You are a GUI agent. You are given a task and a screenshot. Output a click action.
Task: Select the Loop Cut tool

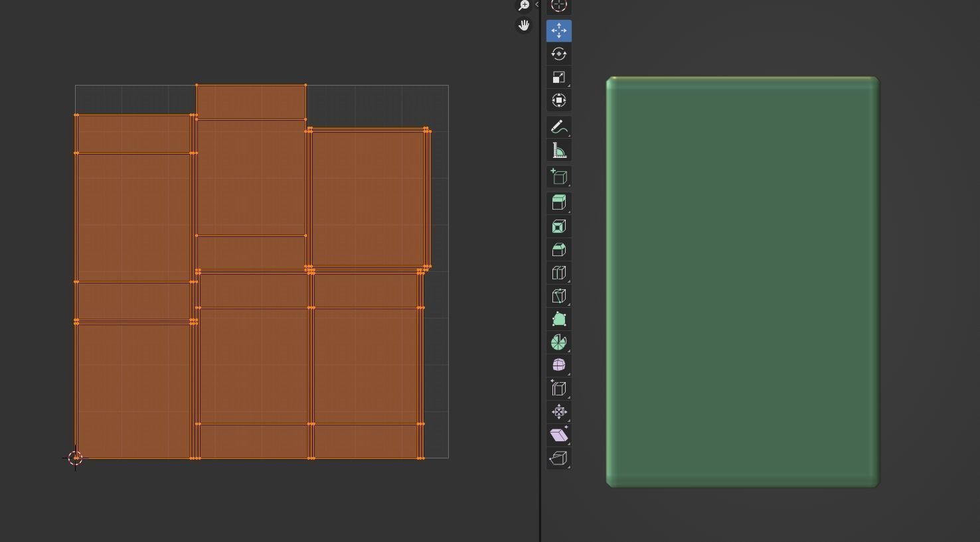pyautogui.click(x=558, y=273)
